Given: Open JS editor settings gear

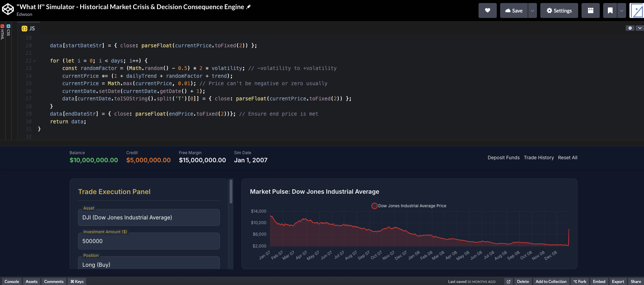Looking at the screenshot, I should (630, 28).
